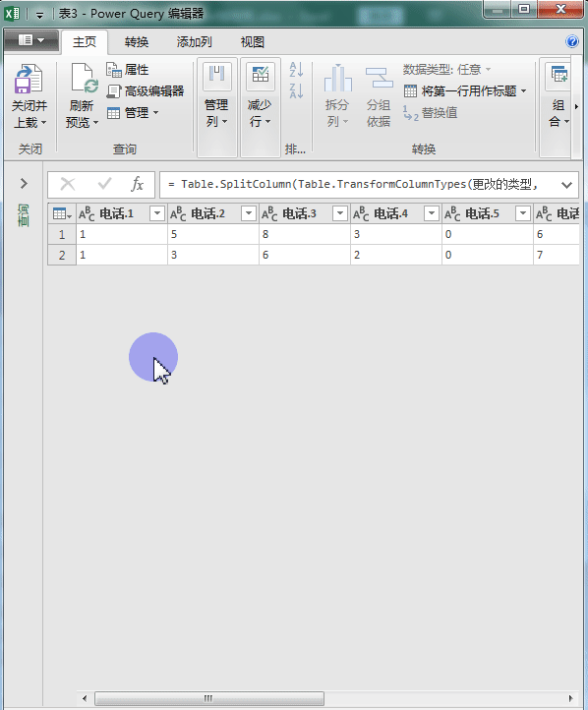Click the Excel app icon in title bar
Screen dimensions: 588x710
[12, 13]
